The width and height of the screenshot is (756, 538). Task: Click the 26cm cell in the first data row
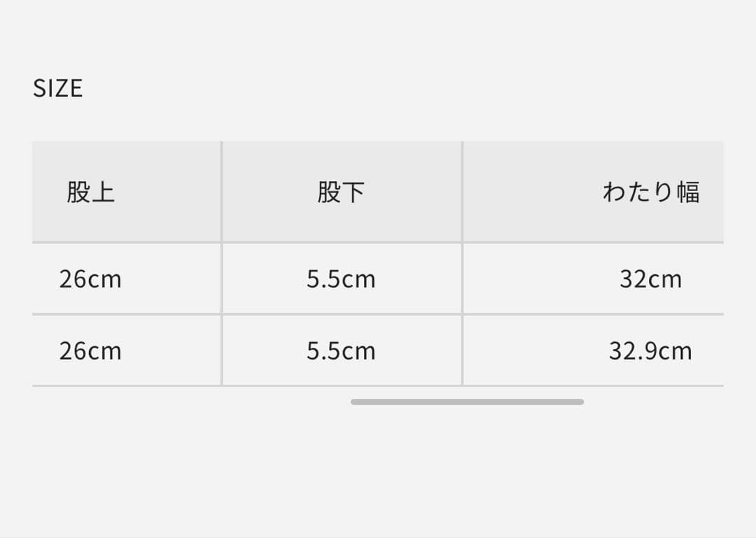90,279
